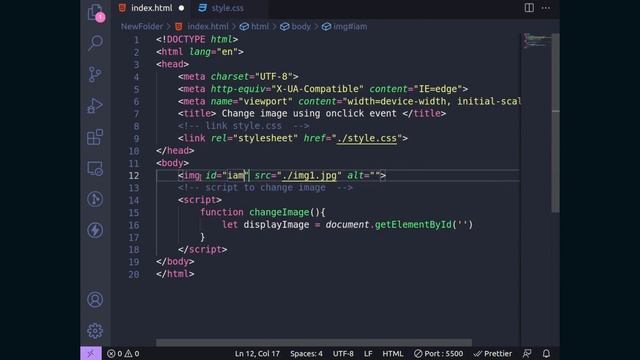The width and height of the screenshot is (640, 360).
Task: Click the vertical scrollbar thumb
Action: 556,122
